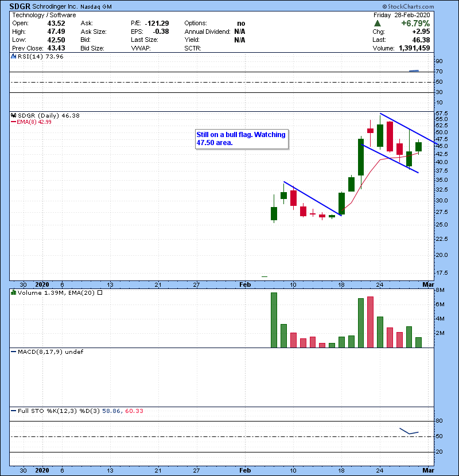This screenshot has width=459, height=476.
Task: Click the Volume figure 1,391,459
Action: tap(414, 48)
